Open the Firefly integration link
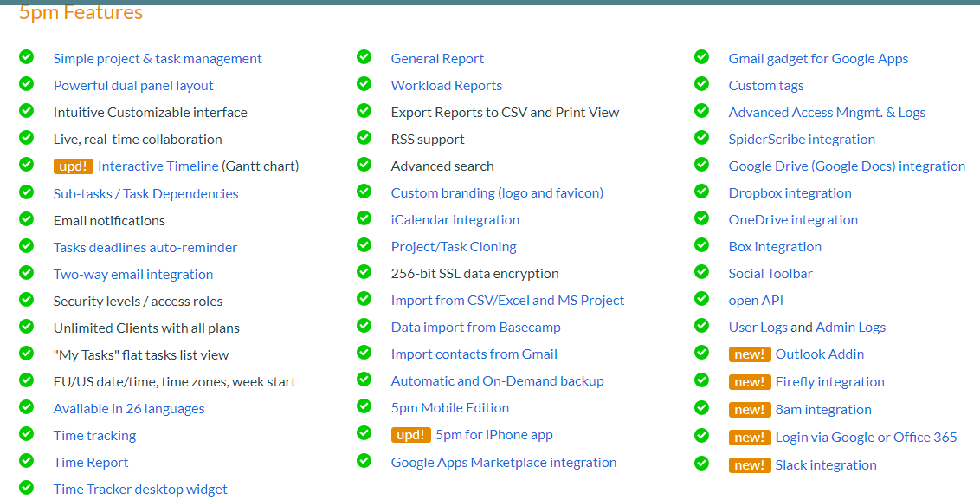Viewport: 980px width, 500px height. pos(829,382)
